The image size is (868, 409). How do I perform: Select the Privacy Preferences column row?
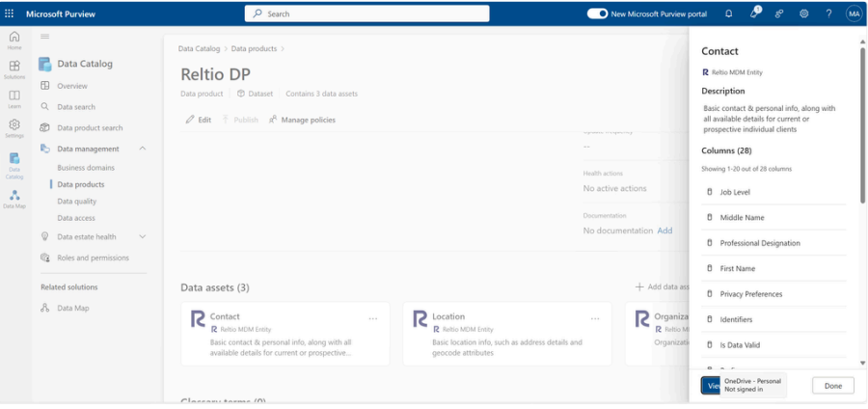[773, 294]
